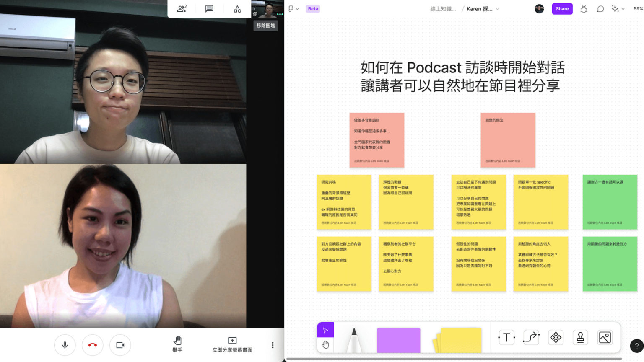This screenshot has width=644, height=362.
Task: Select the yellow sticky note 輝煌的戰績
Action: pyautogui.click(x=406, y=202)
